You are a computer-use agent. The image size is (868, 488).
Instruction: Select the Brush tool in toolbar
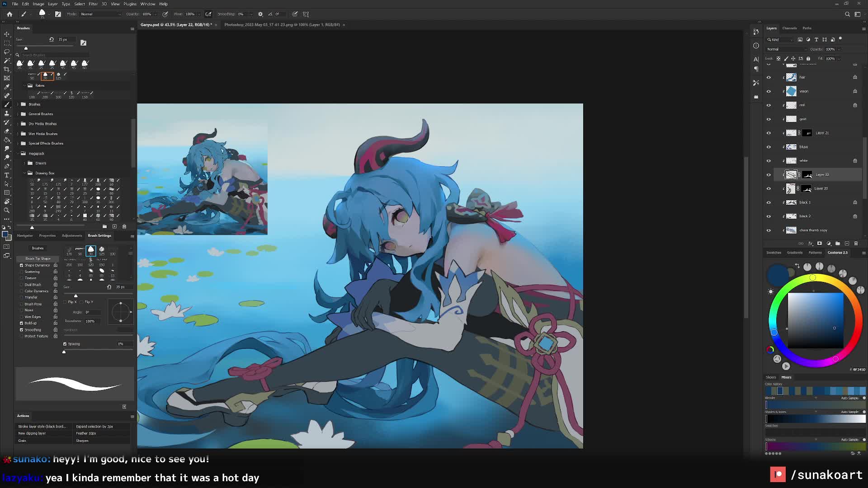(x=7, y=104)
